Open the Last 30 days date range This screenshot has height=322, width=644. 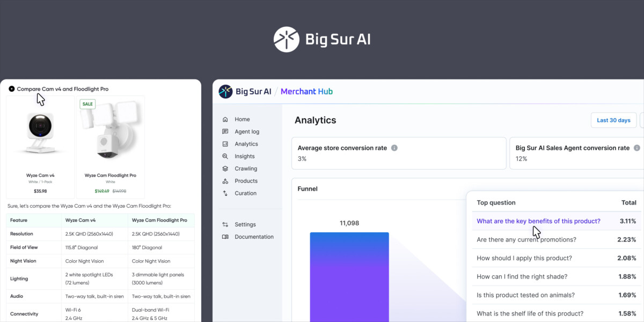tap(613, 120)
